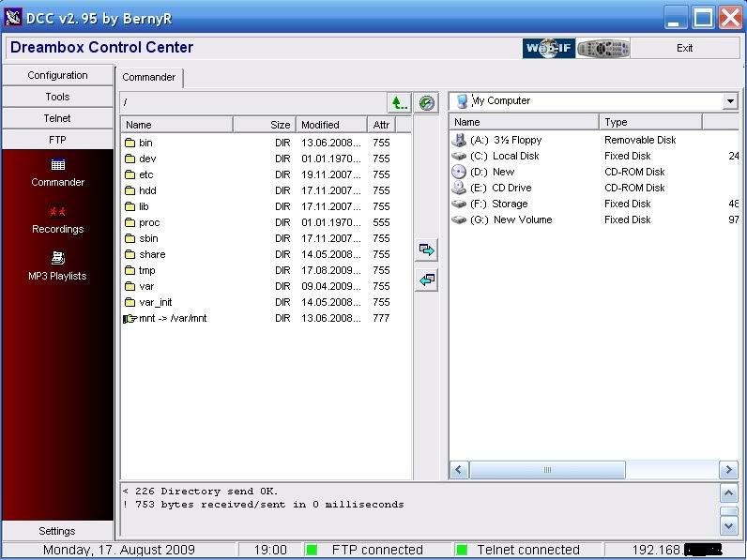Image resolution: width=747 pixels, height=560 pixels.
Task: Select the var folder row
Action: click(x=266, y=286)
